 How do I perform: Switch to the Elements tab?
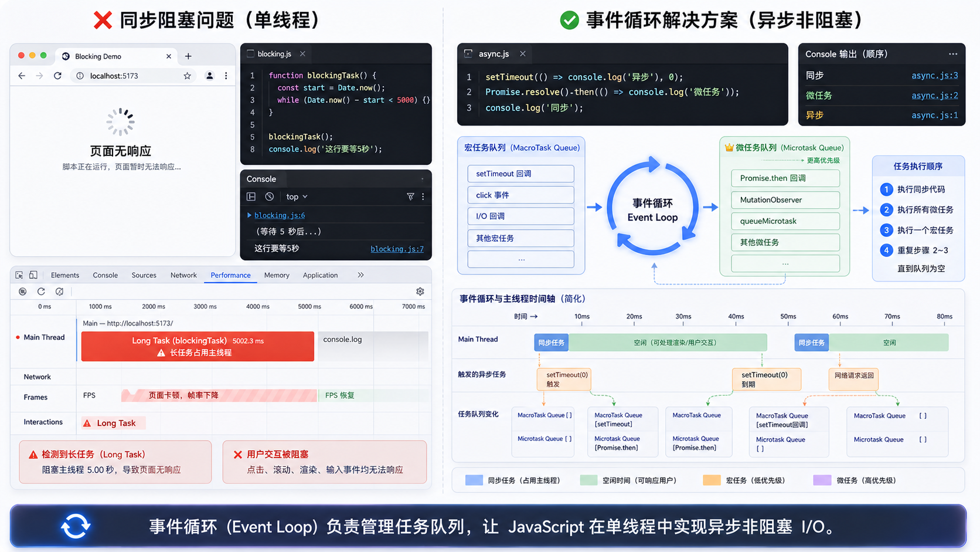pos(65,275)
